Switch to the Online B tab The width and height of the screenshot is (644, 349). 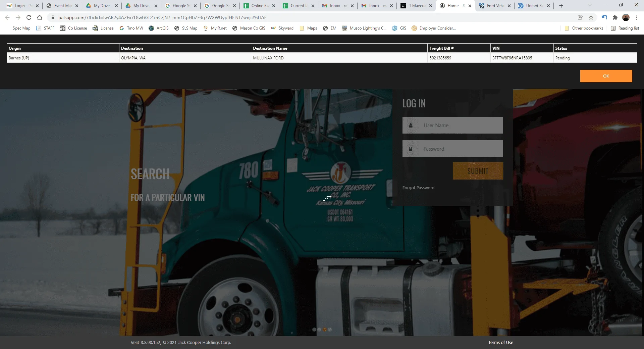[x=259, y=6]
